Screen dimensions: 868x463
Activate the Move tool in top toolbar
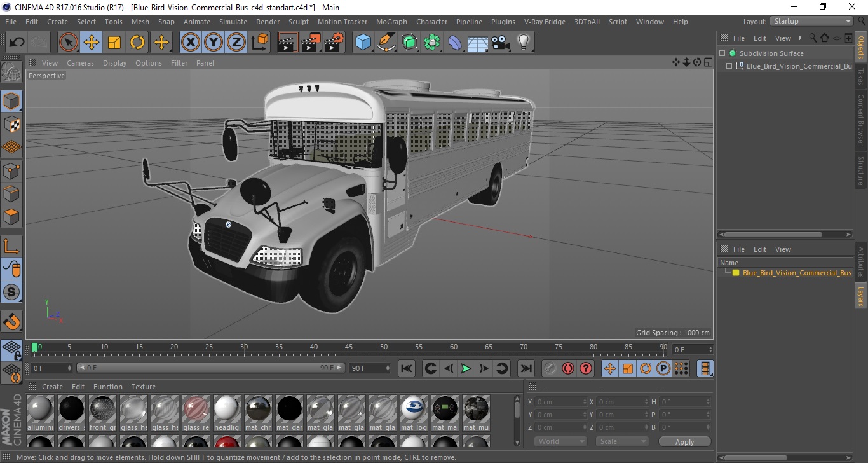point(92,43)
